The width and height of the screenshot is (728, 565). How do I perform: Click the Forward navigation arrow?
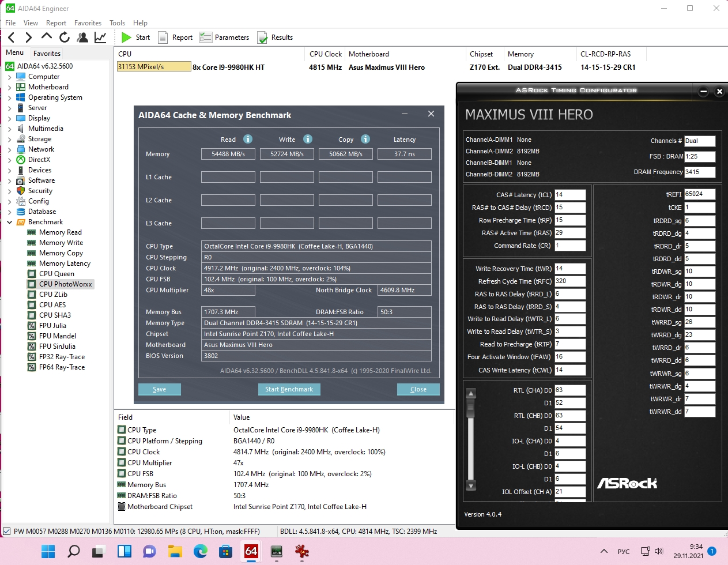[x=28, y=37]
